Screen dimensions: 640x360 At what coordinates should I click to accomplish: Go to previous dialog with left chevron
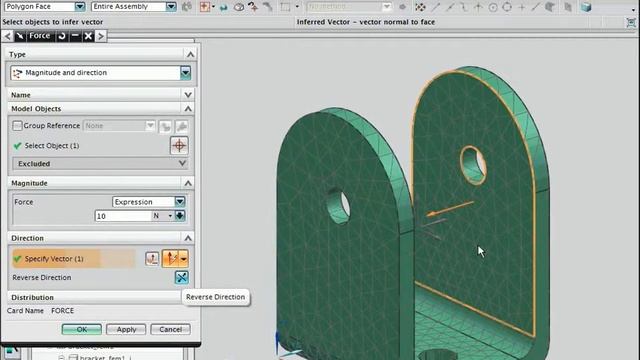pyautogui.click(x=7, y=36)
